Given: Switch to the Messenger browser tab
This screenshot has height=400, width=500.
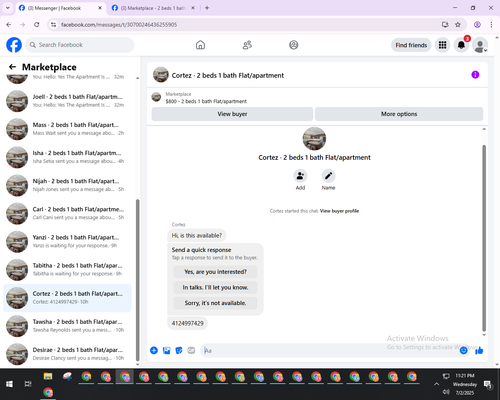Looking at the screenshot, I should pyautogui.click(x=60, y=8).
